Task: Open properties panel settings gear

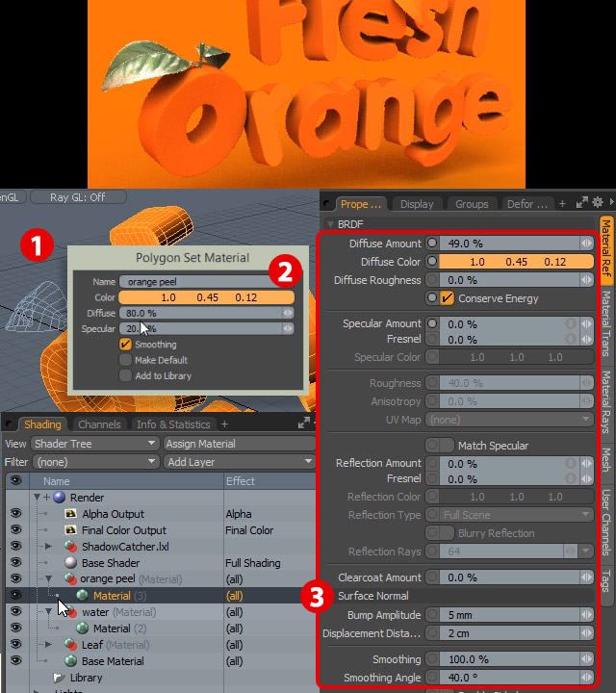Action: click(x=598, y=203)
